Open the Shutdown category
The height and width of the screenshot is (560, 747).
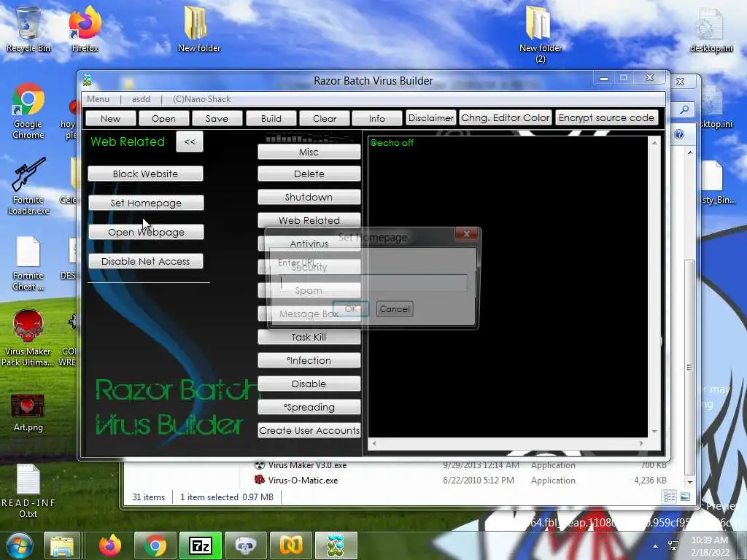309,197
